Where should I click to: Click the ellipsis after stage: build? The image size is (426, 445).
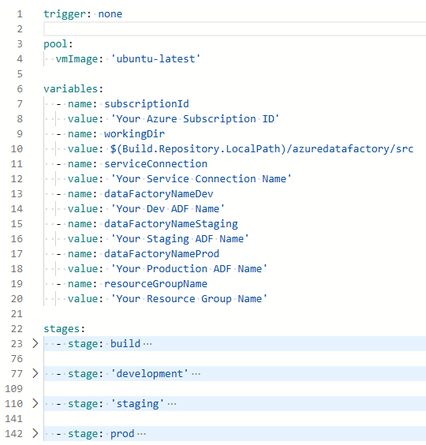[x=147, y=344]
